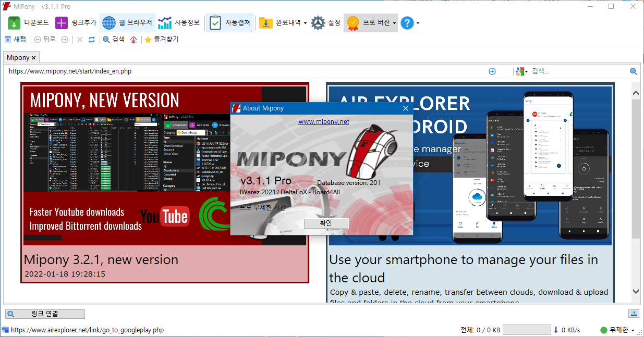
Task: Click the MiPony app icon in title bar
Action: point(6,6)
